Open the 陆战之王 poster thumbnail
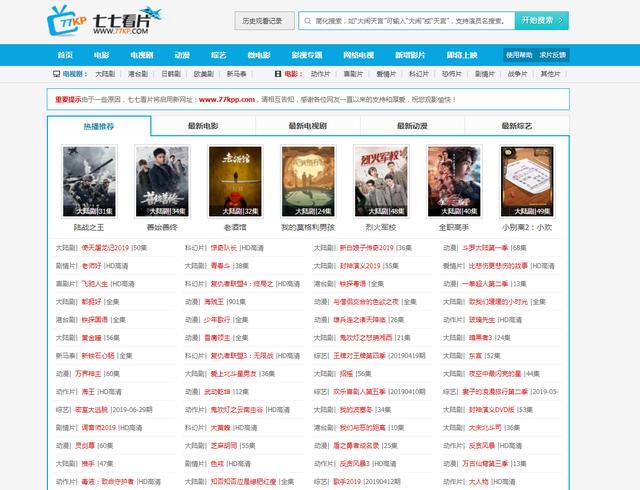The width and height of the screenshot is (640, 490). tap(89, 181)
